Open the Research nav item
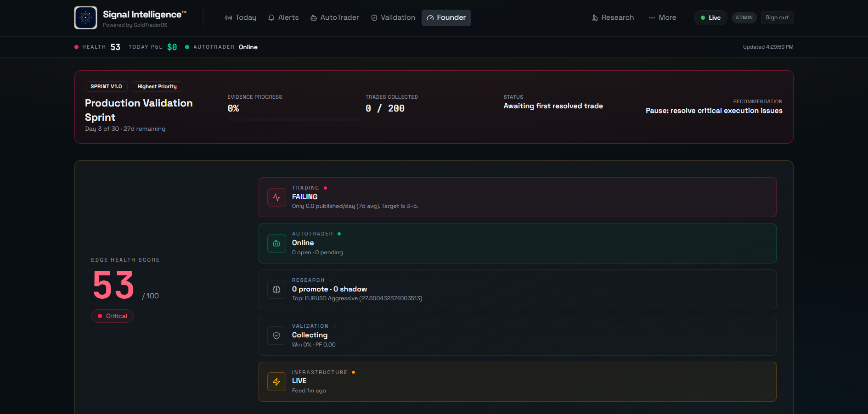 click(613, 17)
